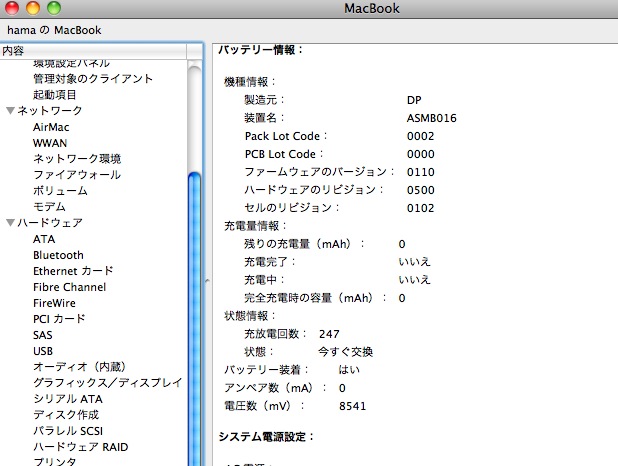The height and width of the screenshot is (466, 618).
Task: Select 起動項目 in the sidebar
Action: (54, 95)
